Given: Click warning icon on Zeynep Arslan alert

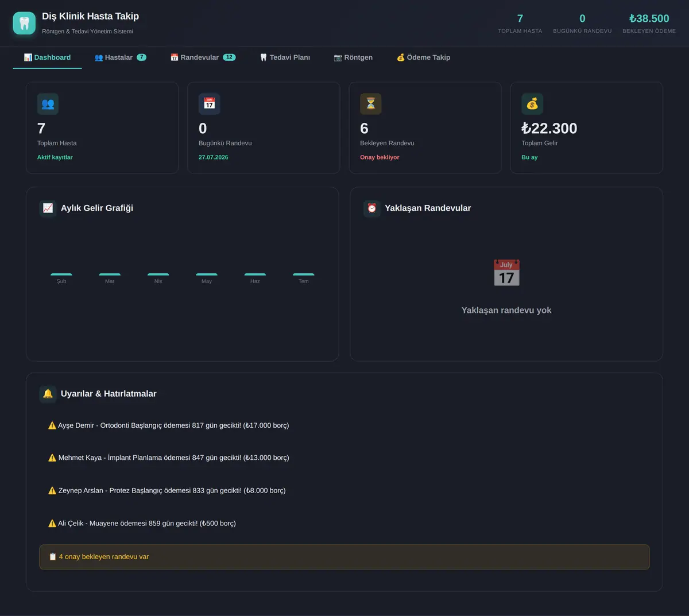Looking at the screenshot, I should (x=52, y=490).
